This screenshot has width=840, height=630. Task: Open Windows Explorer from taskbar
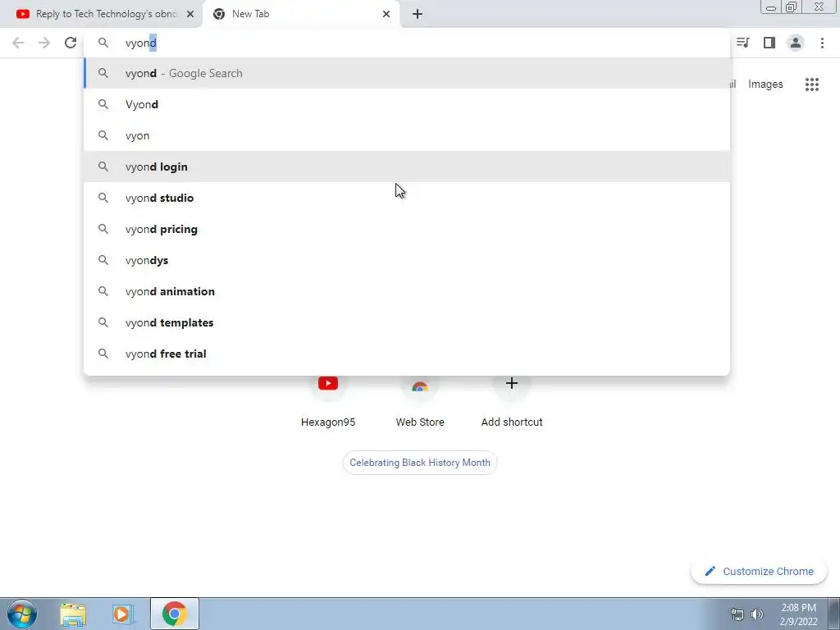coord(73,614)
